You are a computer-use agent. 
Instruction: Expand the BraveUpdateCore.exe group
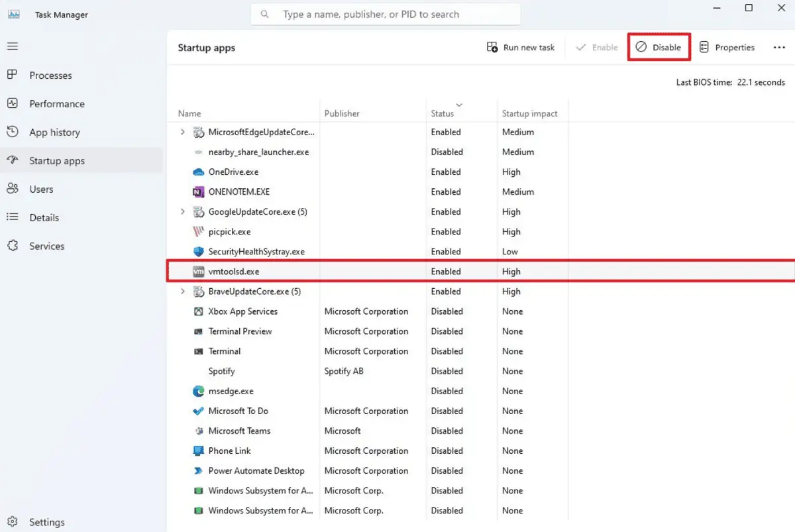tap(183, 292)
